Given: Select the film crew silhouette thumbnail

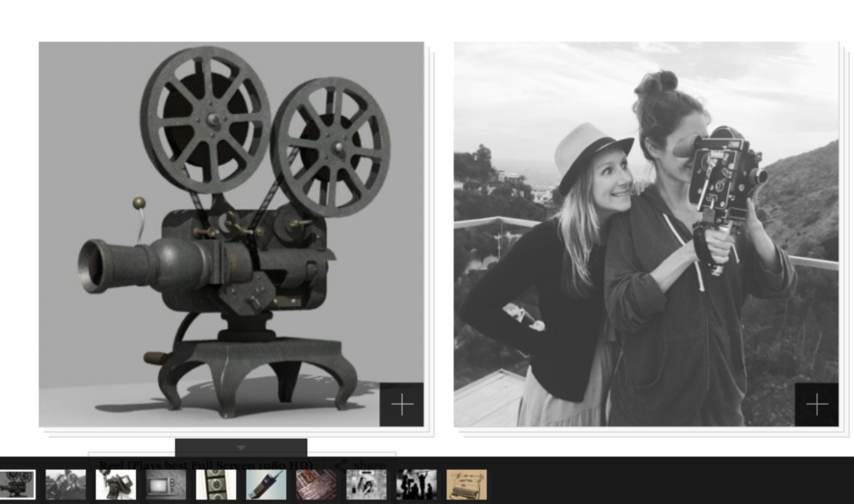Looking at the screenshot, I should (416, 485).
